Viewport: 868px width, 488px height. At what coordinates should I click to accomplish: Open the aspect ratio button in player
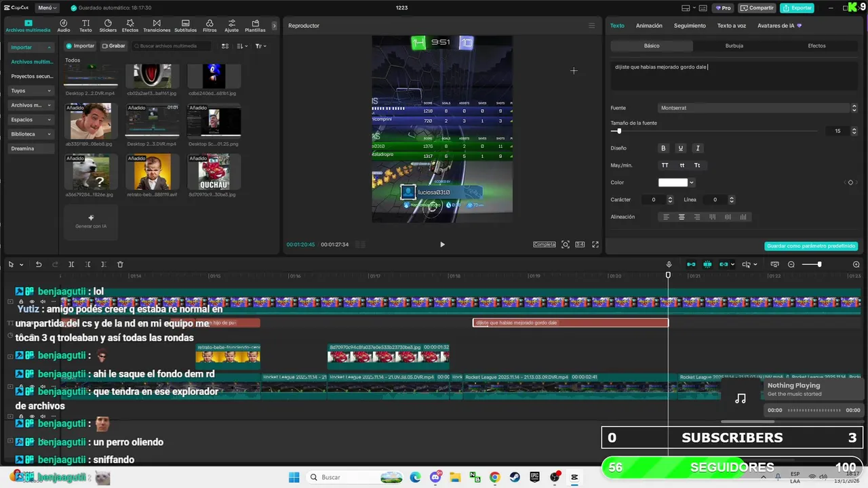point(580,245)
